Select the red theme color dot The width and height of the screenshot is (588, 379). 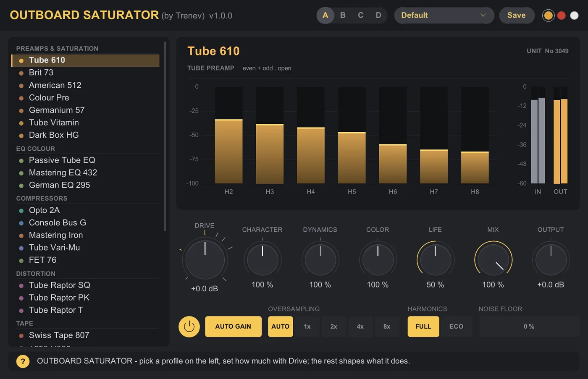tap(561, 16)
